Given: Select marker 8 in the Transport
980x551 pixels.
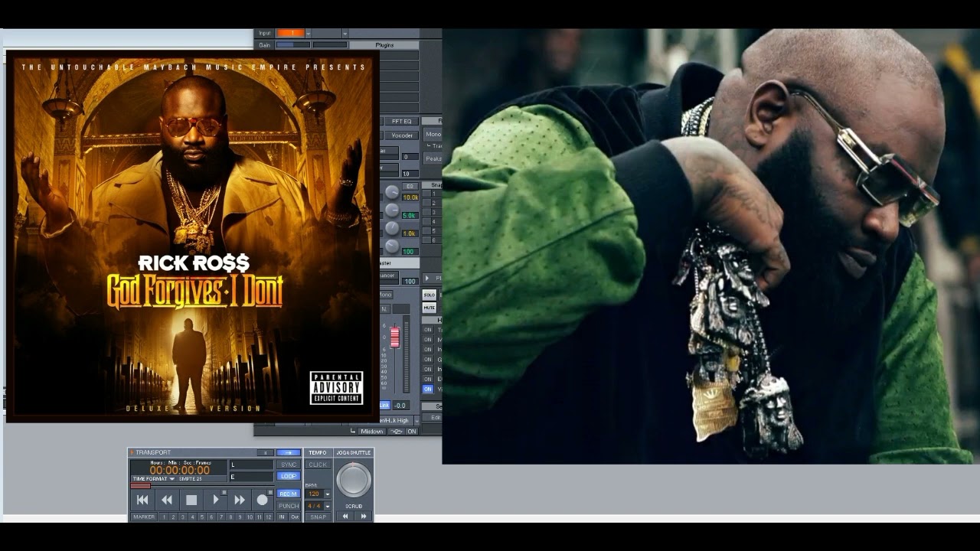Looking at the screenshot, I should (x=230, y=517).
